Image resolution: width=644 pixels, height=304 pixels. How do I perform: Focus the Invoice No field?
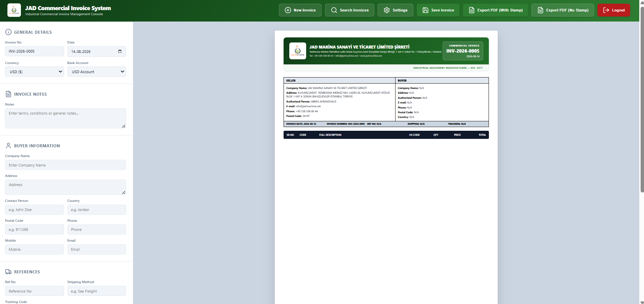pyautogui.click(x=34, y=51)
